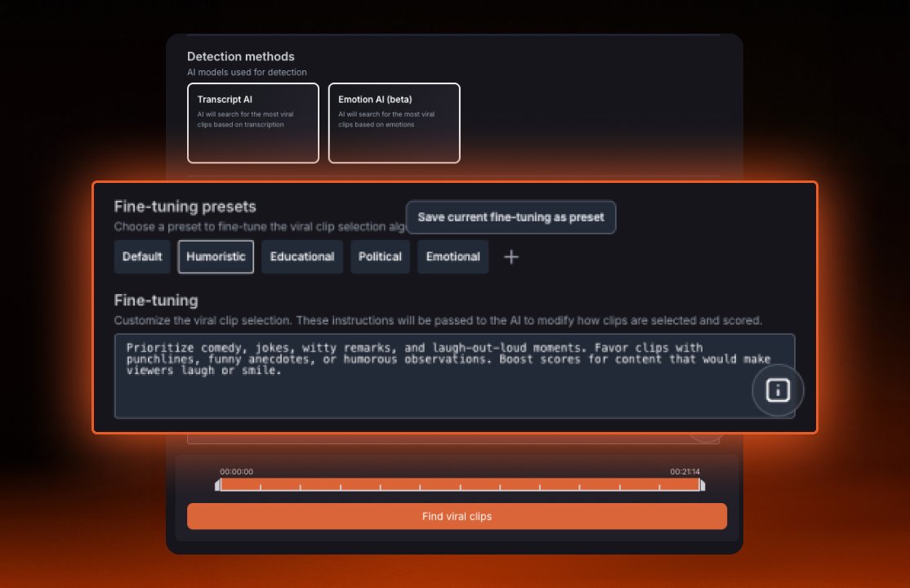Select the Transcript AI detection method

pos(252,122)
